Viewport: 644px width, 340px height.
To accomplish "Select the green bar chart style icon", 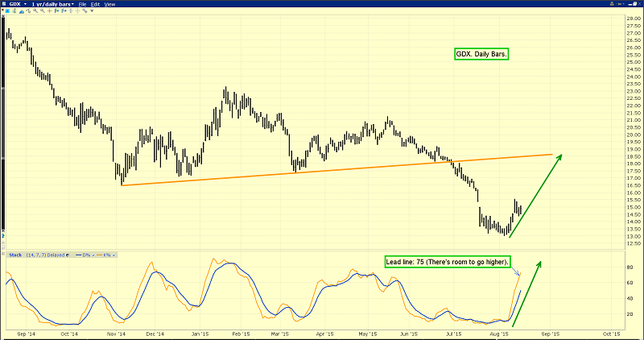I will [11, 12].
